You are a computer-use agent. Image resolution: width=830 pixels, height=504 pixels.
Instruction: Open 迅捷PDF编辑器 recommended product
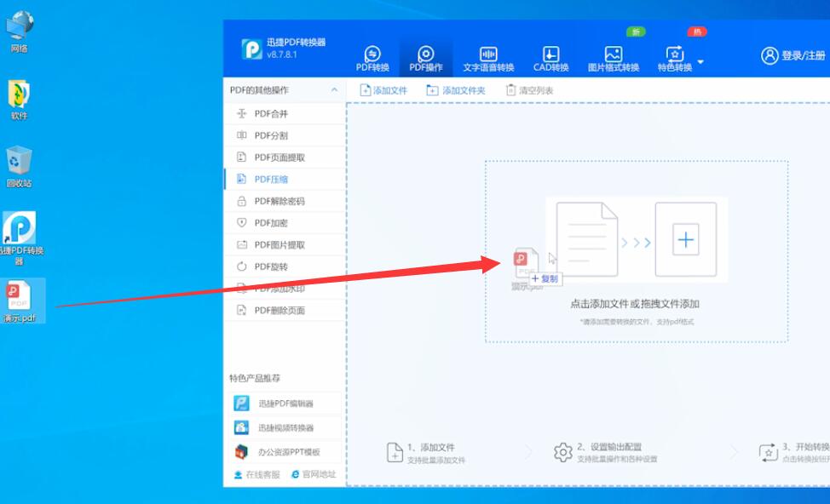(285, 404)
